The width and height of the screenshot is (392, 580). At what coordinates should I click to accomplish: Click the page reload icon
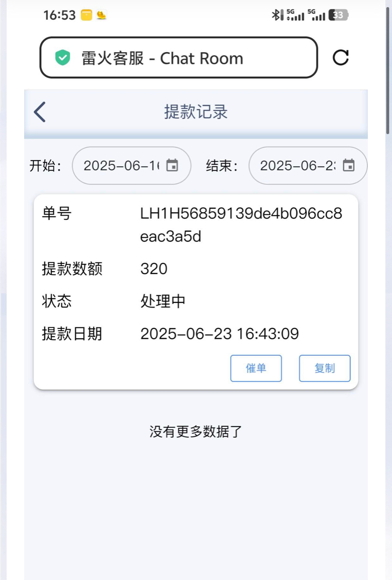coord(341,57)
